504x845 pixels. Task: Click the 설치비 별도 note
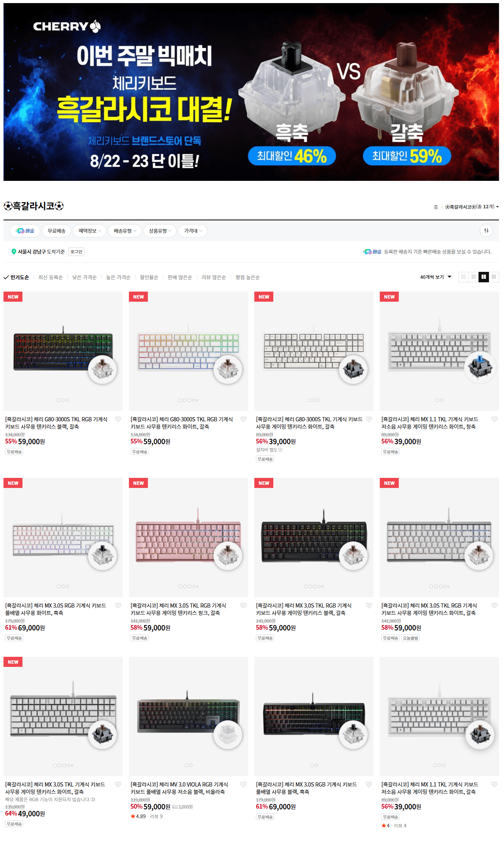click(x=267, y=450)
